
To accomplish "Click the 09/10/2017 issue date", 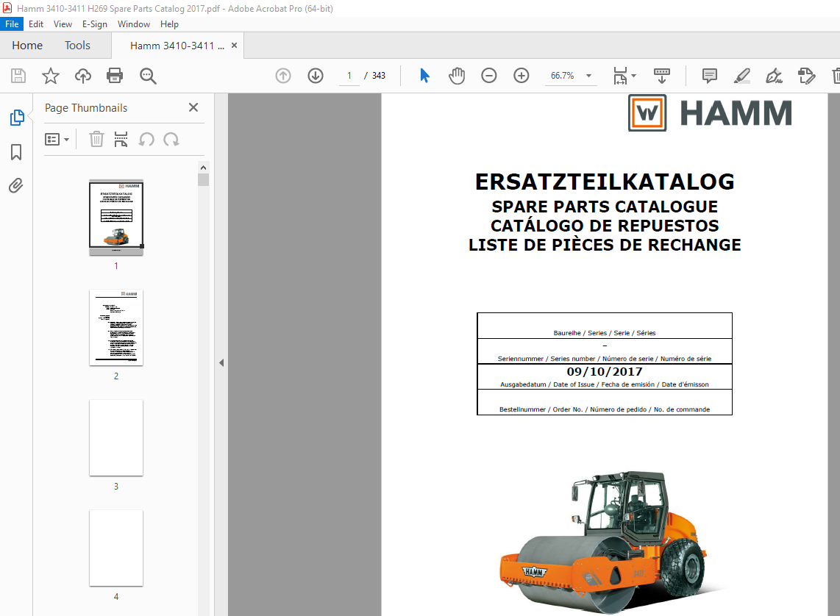I will (605, 371).
